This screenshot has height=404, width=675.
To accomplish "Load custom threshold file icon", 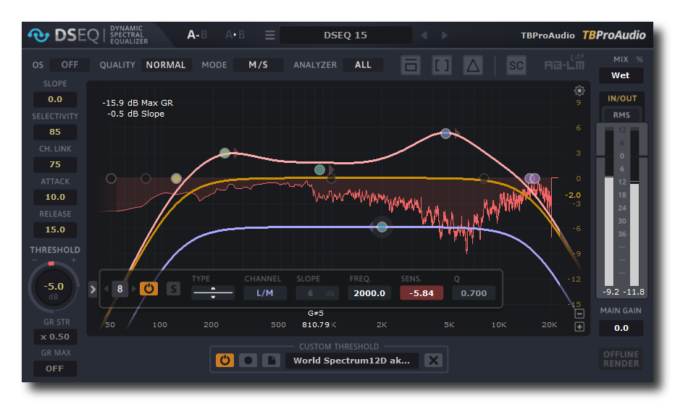I will point(271,360).
